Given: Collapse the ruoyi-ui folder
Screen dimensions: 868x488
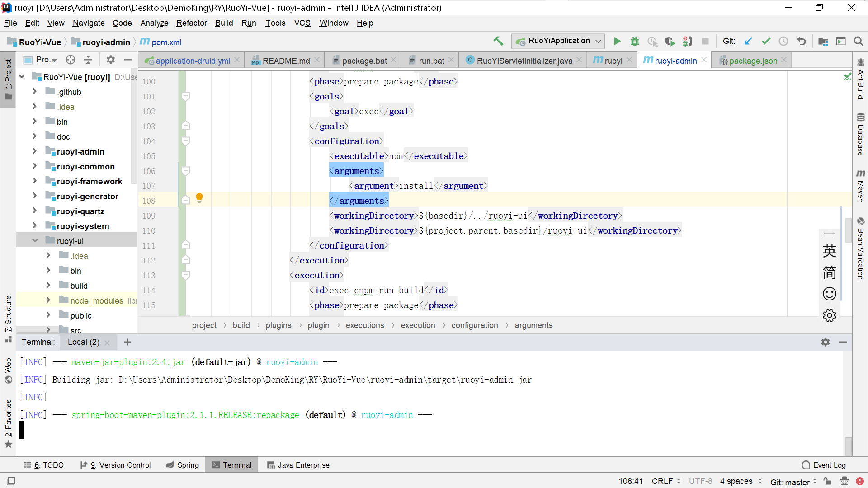Looking at the screenshot, I should pyautogui.click(x=35, y=241).
